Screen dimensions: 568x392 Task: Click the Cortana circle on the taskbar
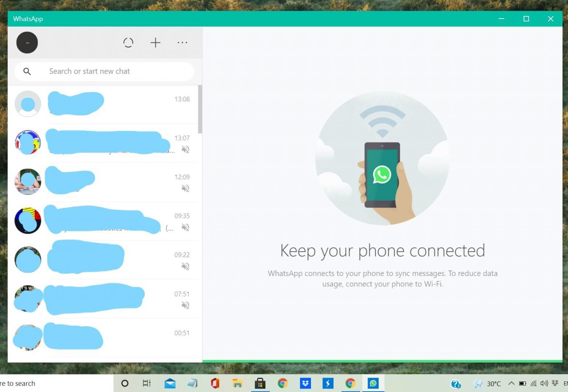[125, 383]
